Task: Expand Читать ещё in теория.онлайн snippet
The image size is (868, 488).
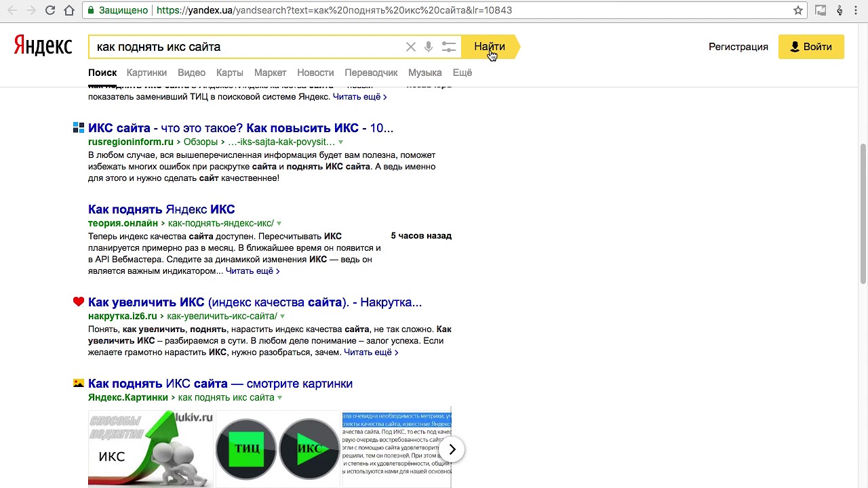Action: pyautogui.click(x=252, y=271)
